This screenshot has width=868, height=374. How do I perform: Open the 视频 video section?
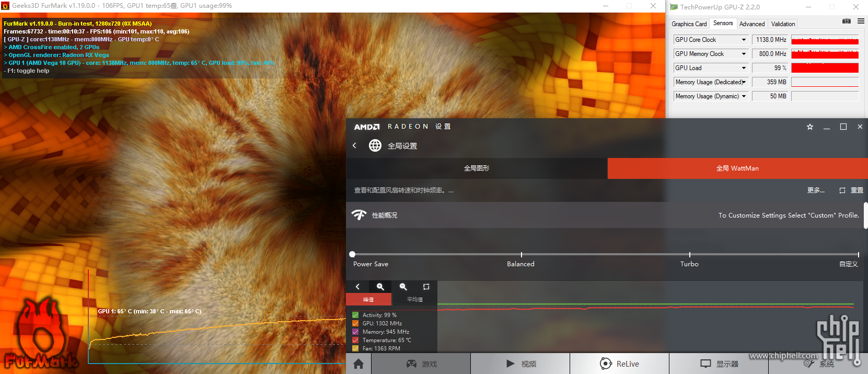click(x=520, y=364)
